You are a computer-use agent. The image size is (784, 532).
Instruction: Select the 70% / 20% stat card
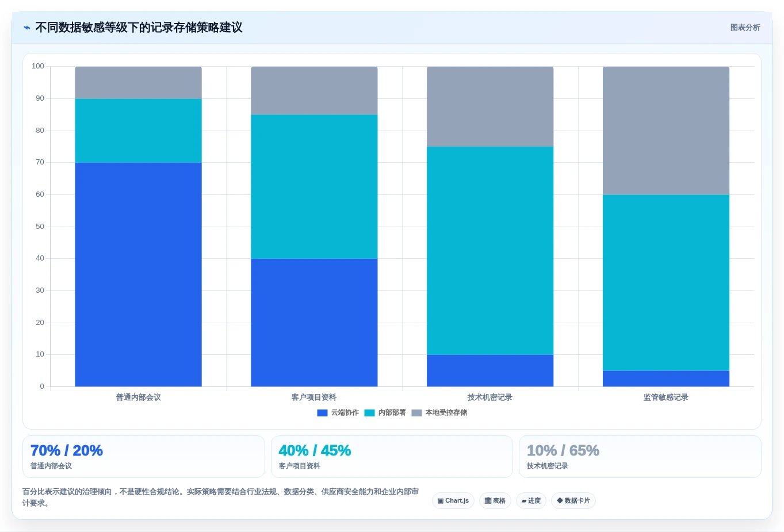(144, 457)
